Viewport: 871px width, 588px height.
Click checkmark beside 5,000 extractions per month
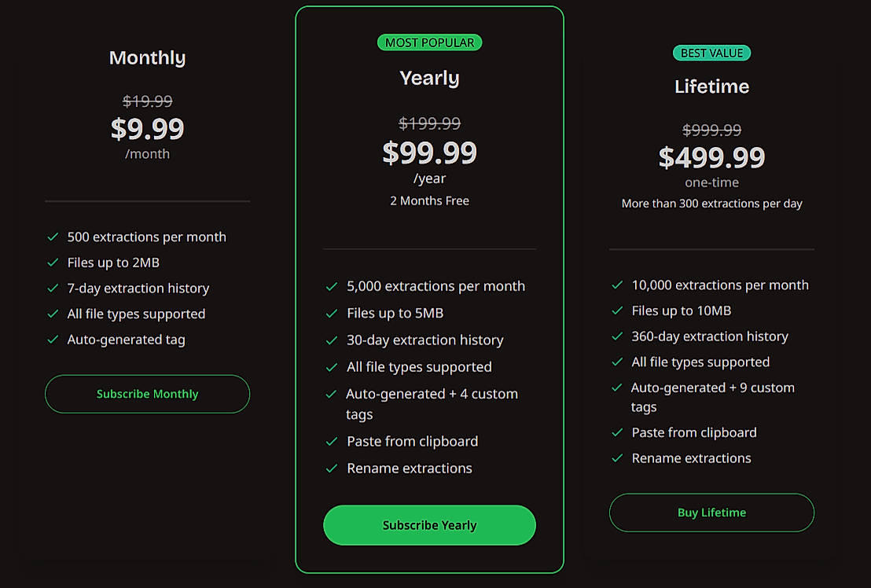[332, 287]
